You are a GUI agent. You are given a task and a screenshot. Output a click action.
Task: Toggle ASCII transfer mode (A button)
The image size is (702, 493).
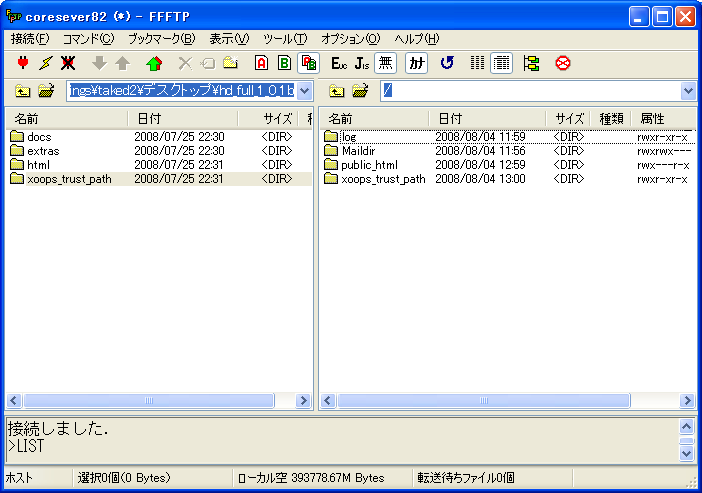pos(261,63)
